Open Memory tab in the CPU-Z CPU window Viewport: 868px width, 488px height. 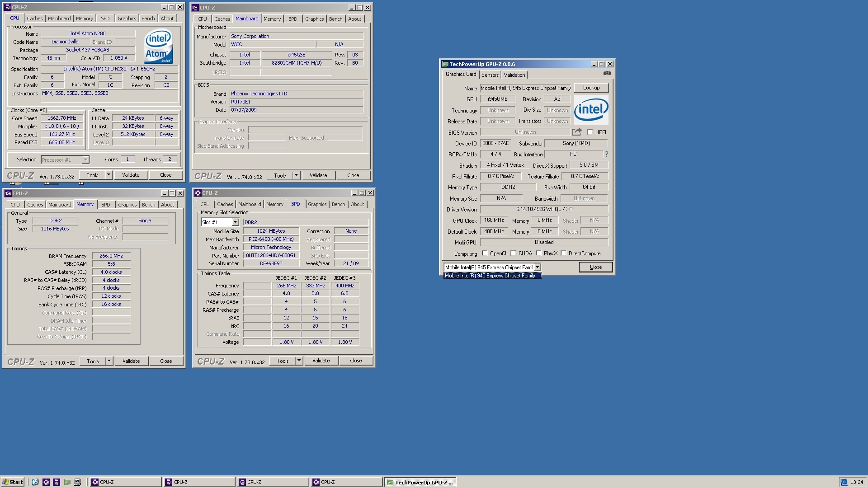tap(85, 19)
